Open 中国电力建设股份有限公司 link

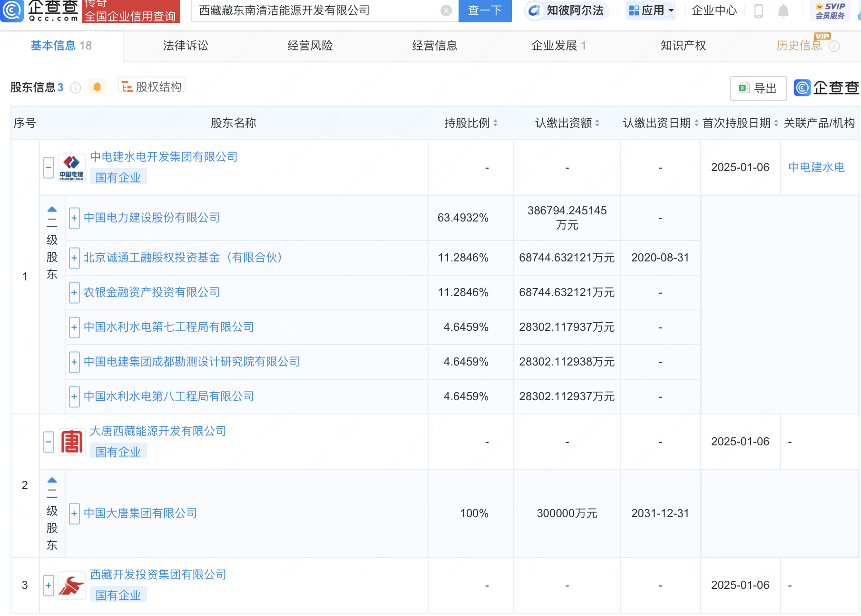(152, 218)
